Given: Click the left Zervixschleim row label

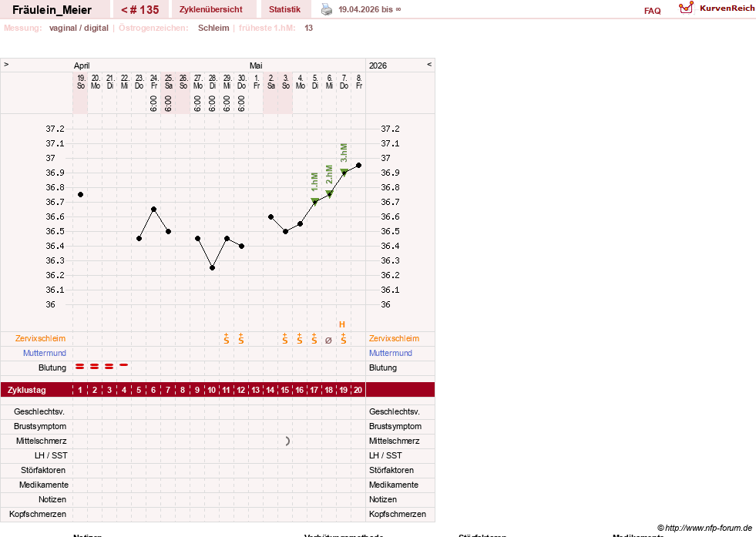Looking at the screenshot, I should 41,338.
